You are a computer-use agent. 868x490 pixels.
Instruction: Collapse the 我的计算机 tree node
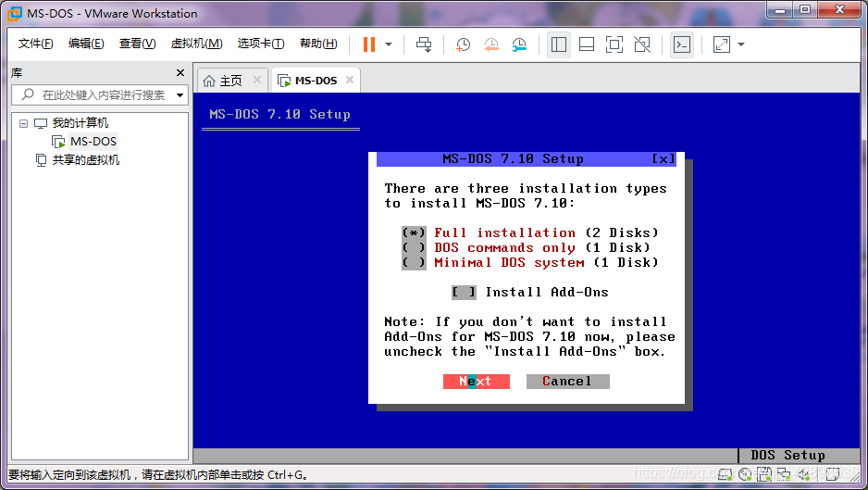(x=23, y=123)
